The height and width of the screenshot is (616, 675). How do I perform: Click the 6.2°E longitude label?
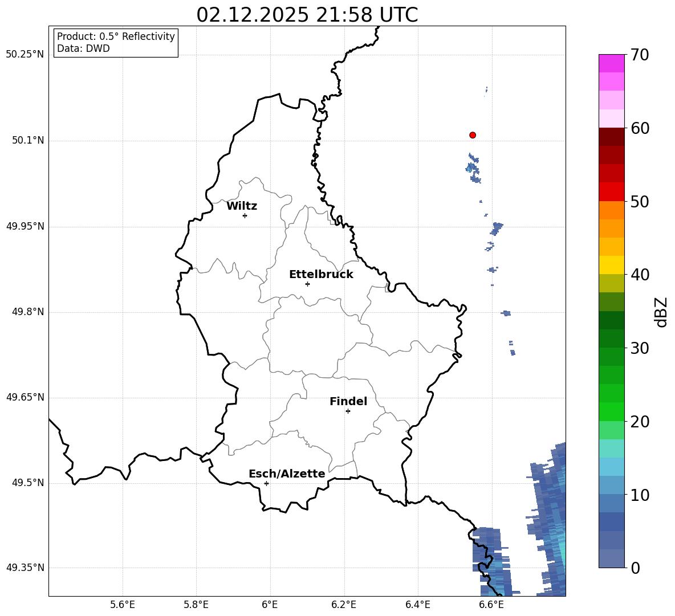344,605
